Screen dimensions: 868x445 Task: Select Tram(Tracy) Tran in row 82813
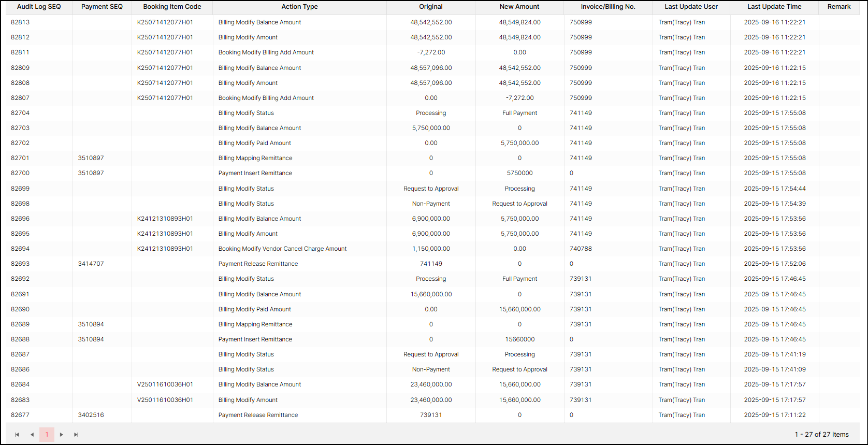(682, 22)
